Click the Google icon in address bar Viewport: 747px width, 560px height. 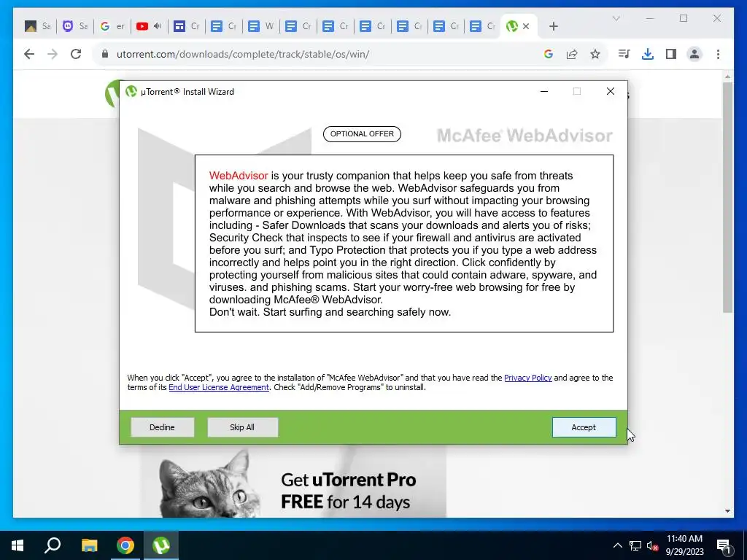tap(549, 54)
